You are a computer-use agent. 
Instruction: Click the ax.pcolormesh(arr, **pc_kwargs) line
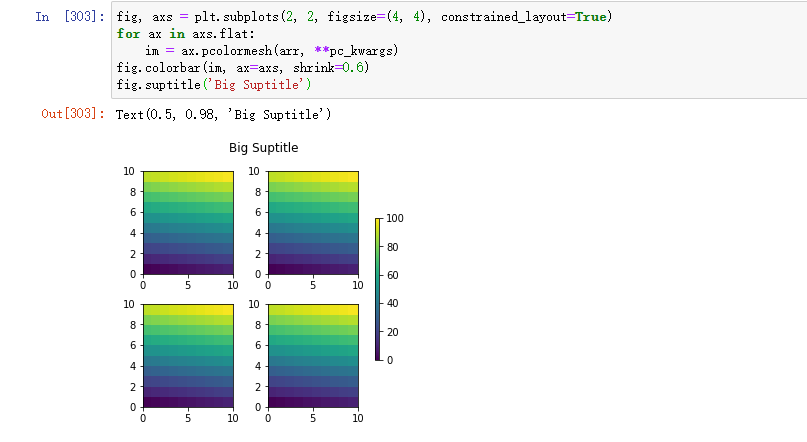pos(272,51)
